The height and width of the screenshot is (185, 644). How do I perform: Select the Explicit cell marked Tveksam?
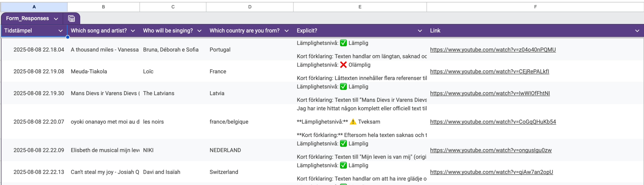(360, 122)
